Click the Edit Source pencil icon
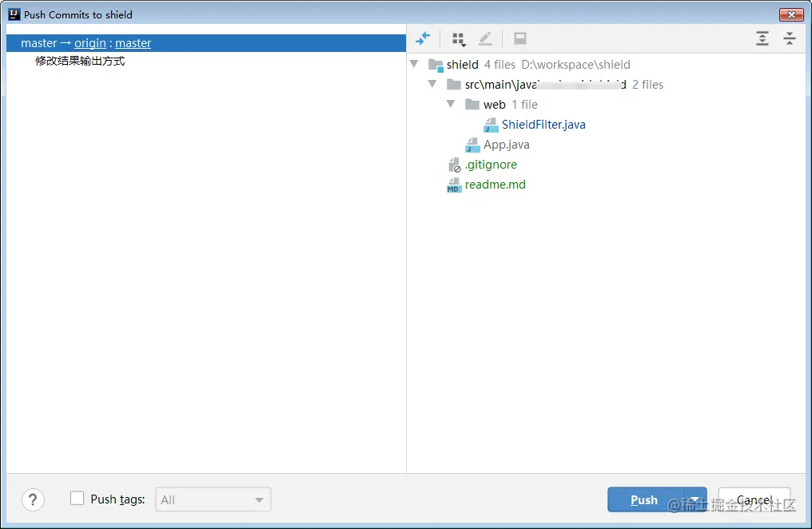This screenshot has width=812, height=529. (485, 38)
